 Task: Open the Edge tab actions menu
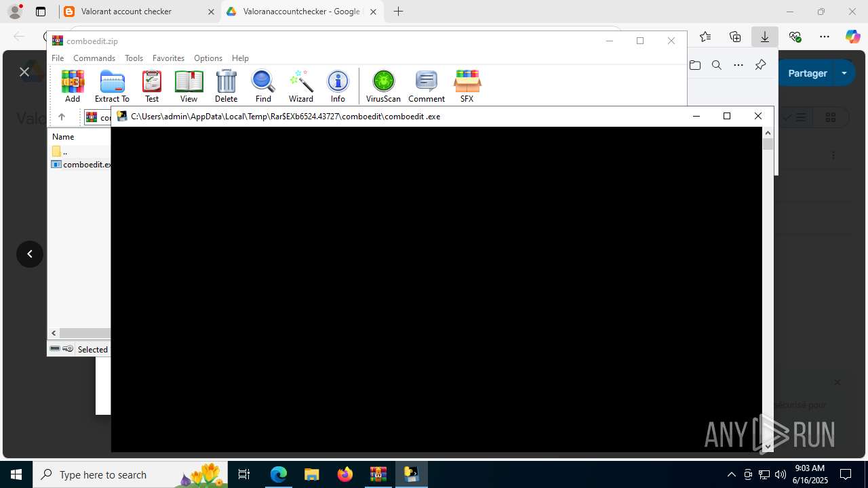[41, 12]
